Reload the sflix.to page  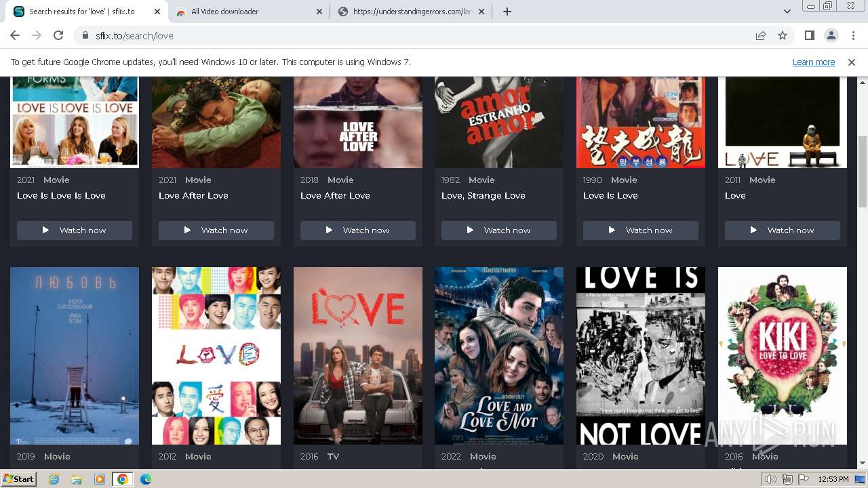point(58,35)
